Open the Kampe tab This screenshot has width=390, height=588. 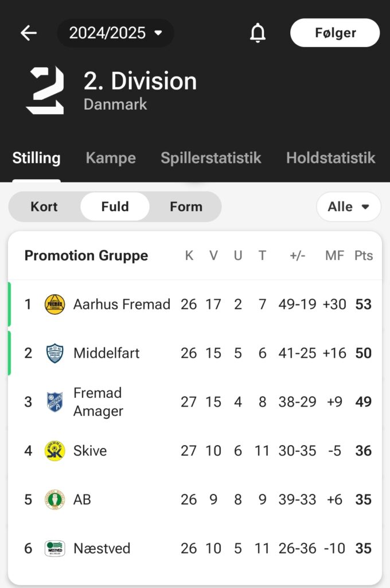[111, 158]
